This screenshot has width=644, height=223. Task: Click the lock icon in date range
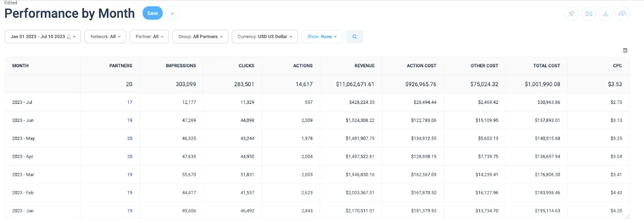[x=69, y=37]
